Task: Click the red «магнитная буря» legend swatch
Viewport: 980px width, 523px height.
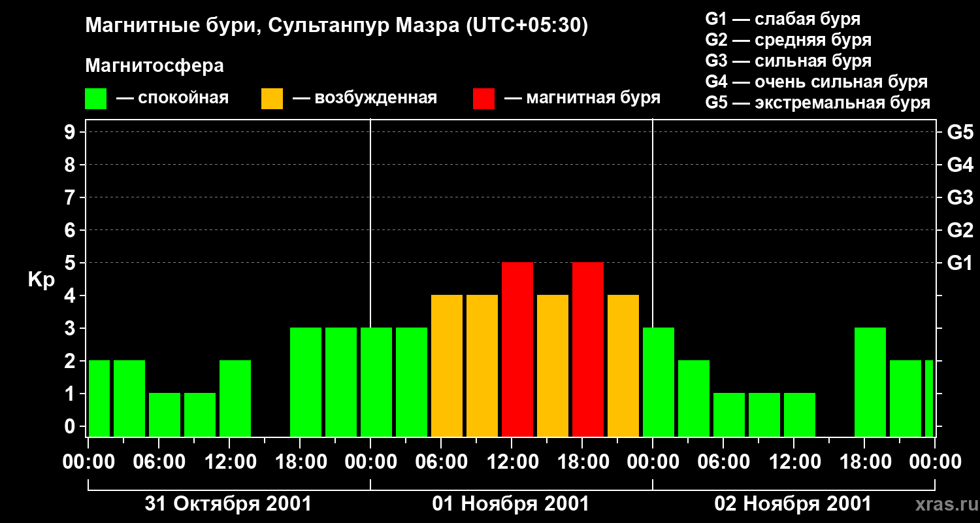Action: click(x=483, y=99)
